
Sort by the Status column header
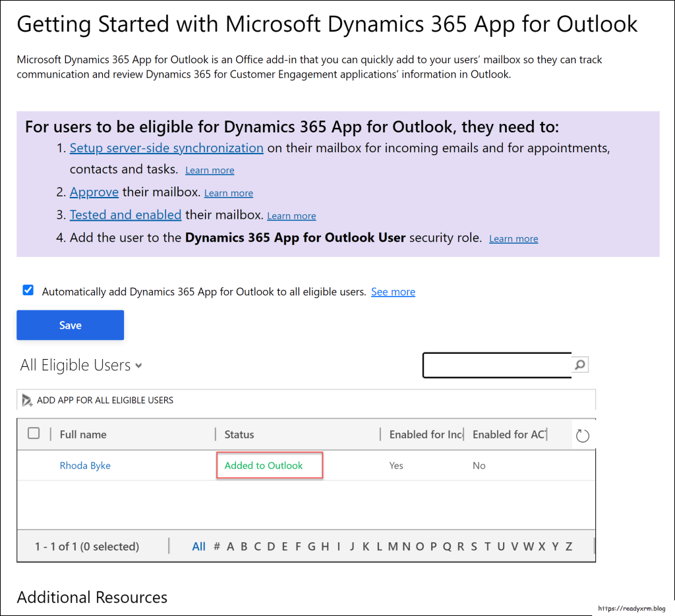coord(239,435)
